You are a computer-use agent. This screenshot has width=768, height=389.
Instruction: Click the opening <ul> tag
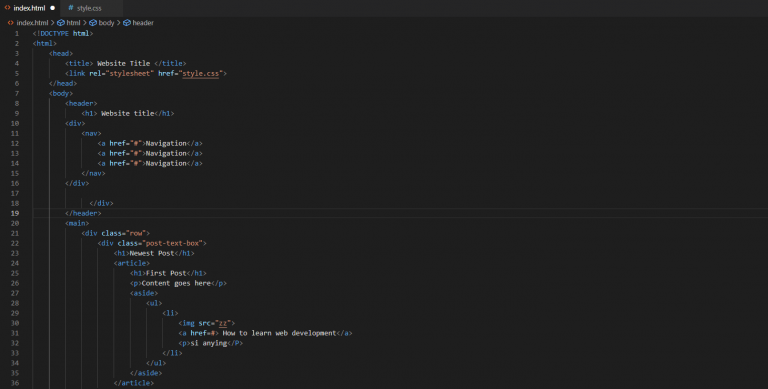coord(154,303)
